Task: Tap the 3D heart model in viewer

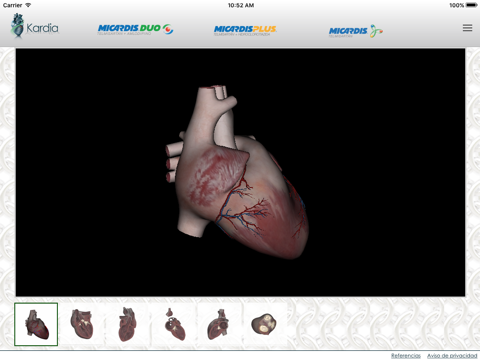Action: [237, 173]
